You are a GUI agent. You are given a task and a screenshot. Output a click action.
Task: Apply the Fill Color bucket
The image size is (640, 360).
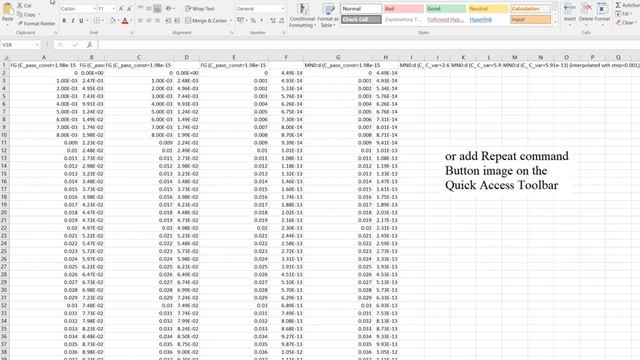pos(112,20)
